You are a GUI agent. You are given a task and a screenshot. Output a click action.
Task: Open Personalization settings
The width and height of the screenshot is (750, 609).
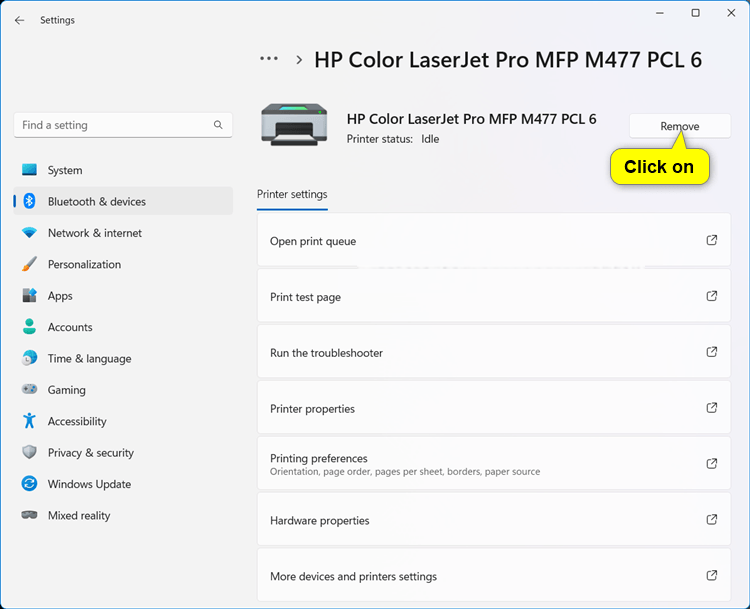pyautogui.click(x=123, y=264)
